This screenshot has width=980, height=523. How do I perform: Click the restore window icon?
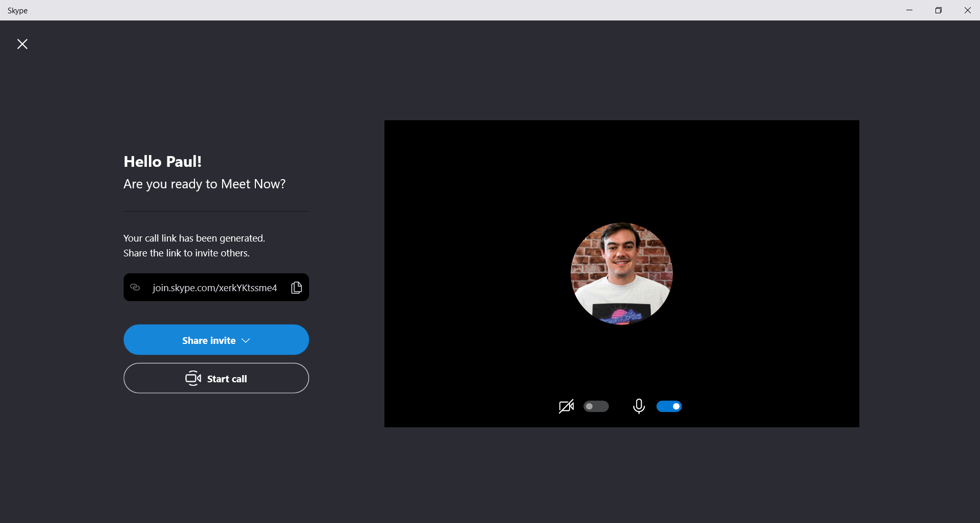click(x=939, y=10)
